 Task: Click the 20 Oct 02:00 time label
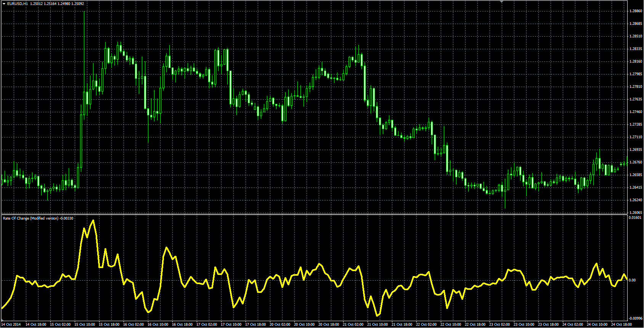[280, 325]
